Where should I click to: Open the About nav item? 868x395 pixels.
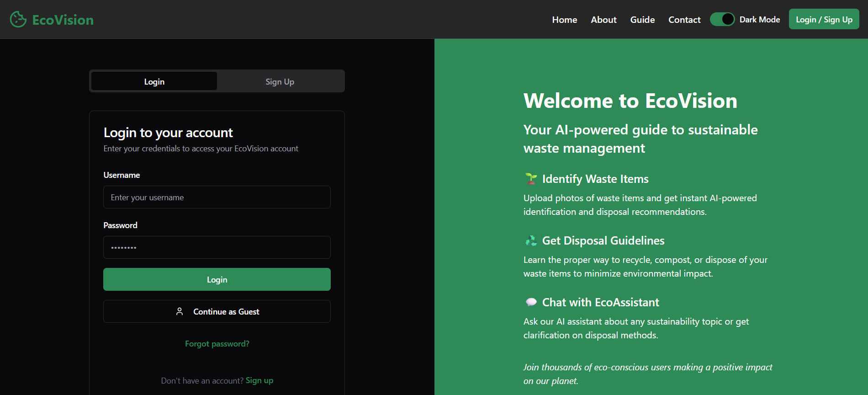pyautogui.click(x=603, y=20)
